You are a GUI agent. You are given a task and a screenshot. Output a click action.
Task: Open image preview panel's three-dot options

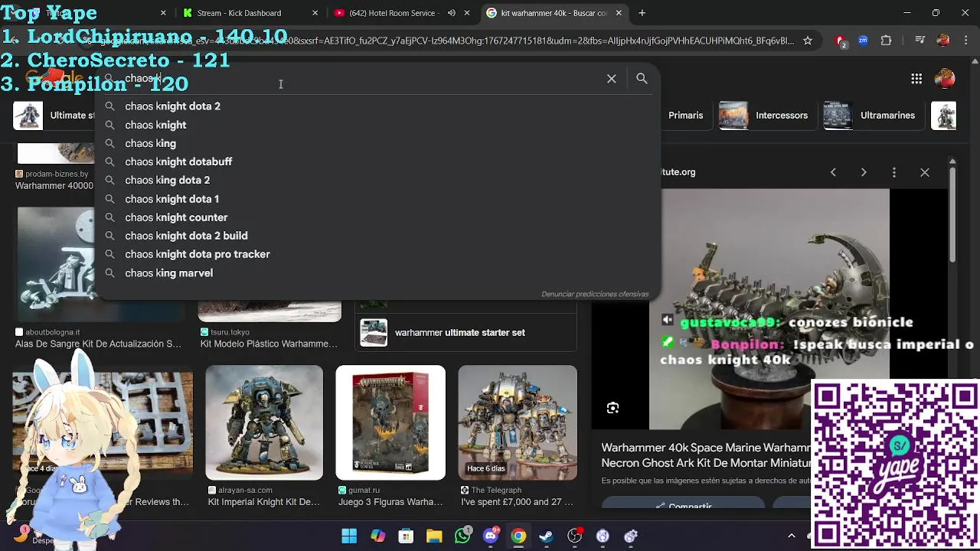[x=894, y=172]
